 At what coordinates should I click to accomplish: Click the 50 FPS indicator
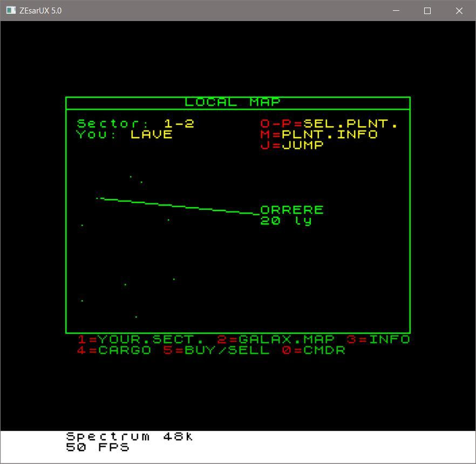tap(98, 447)
